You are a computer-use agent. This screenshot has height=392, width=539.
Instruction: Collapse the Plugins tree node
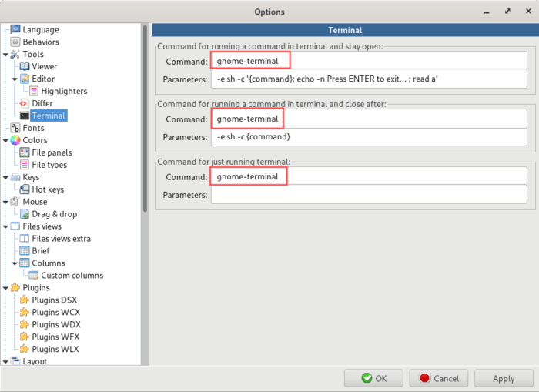[5, 288]
